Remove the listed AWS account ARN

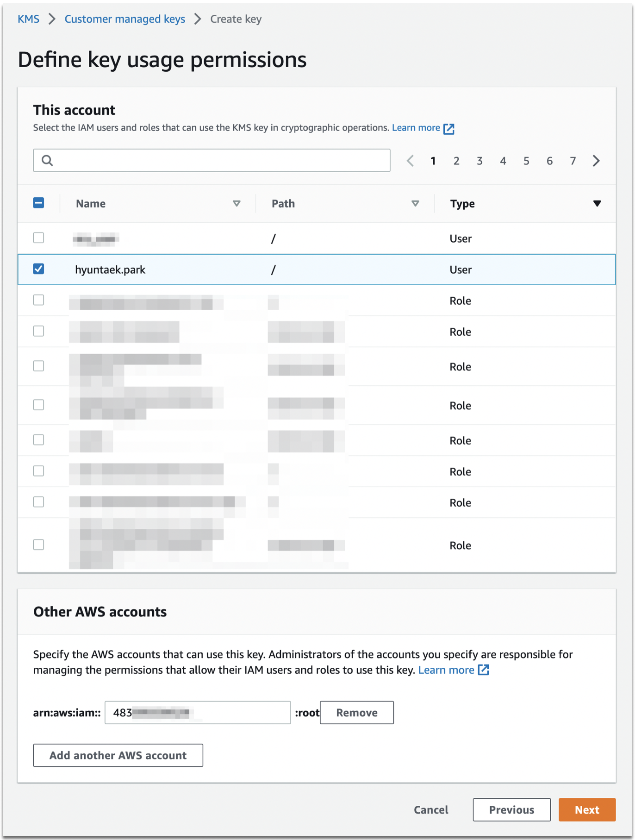(356, 713)
